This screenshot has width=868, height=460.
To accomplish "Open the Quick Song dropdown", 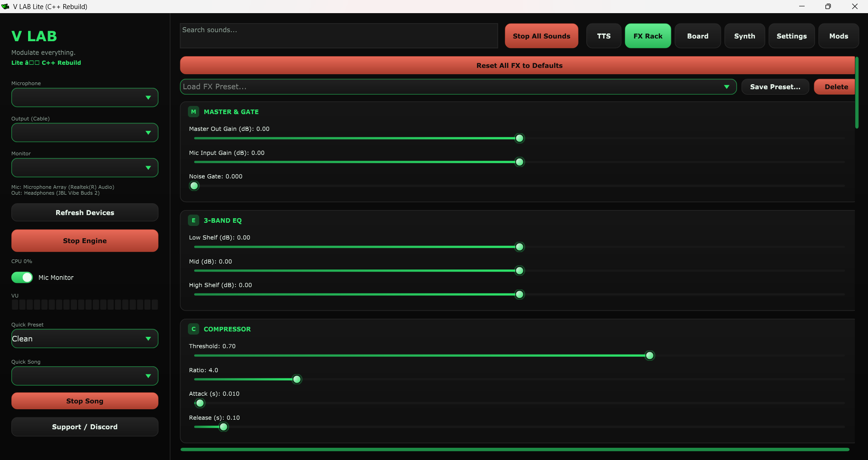I will pyautogui.click(x=85, y=376).
